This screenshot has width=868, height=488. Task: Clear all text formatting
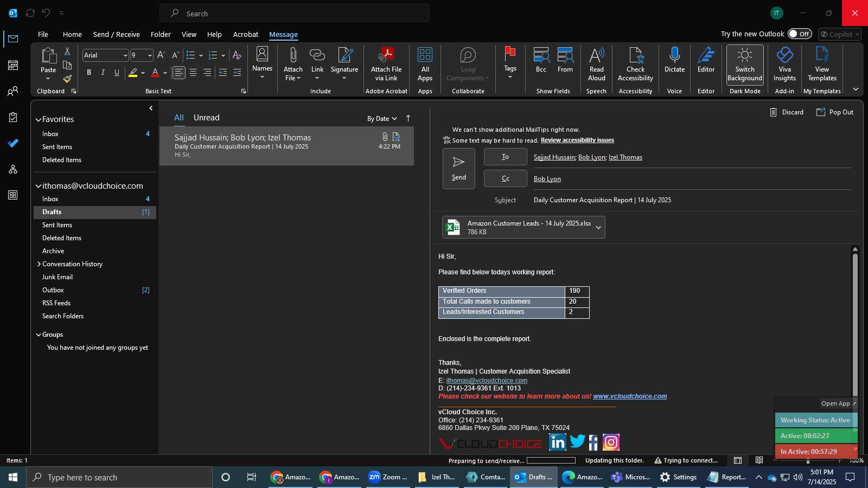[x=237, y=55]
